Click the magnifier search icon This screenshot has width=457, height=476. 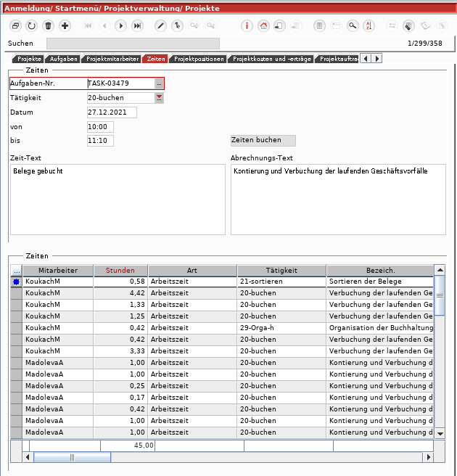353,25
